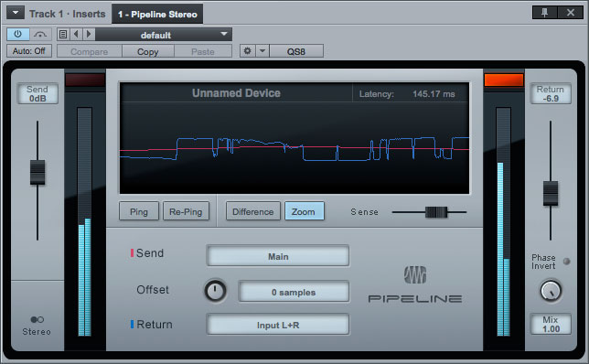The height and width of the screenshot is (364, 589).
Task: Go to previous preset arrow
Action: pyautogui.click(x=76, y=35)
